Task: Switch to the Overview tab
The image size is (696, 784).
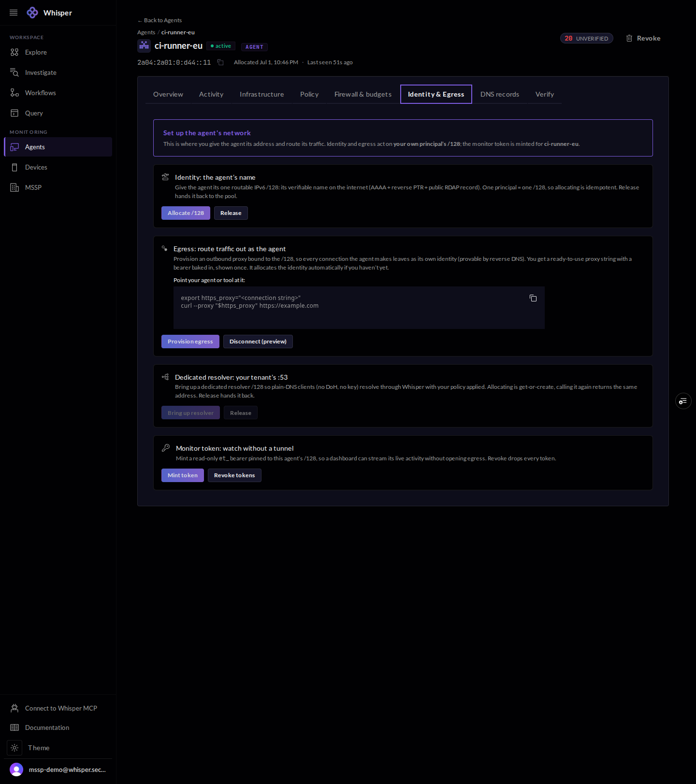Action: coord(168,94)
